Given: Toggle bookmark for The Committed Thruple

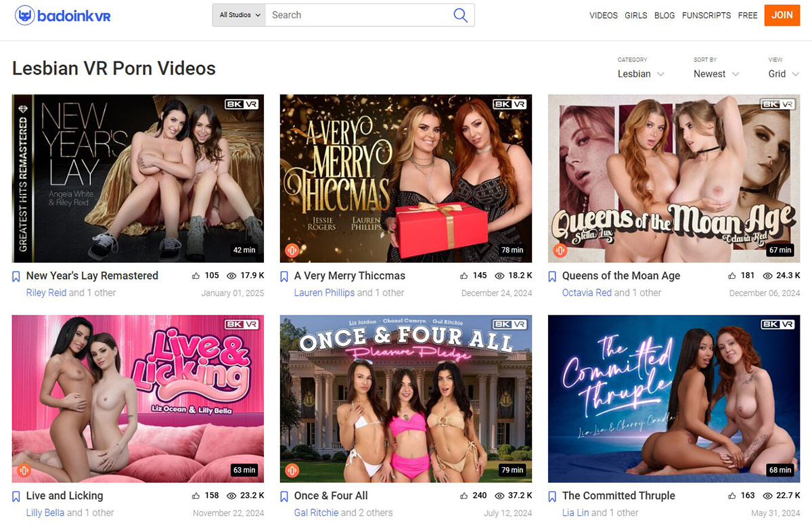Looking at the screenshot, I should pyautogui.click(x=553, y=496).
